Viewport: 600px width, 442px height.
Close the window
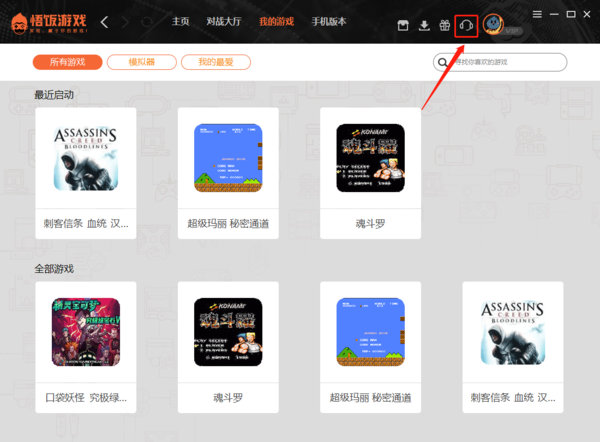click(x=587, y=14)
